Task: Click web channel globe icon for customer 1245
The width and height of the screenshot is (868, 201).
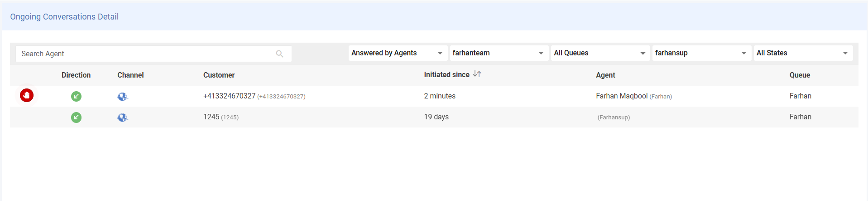Action: click(122, 117)
